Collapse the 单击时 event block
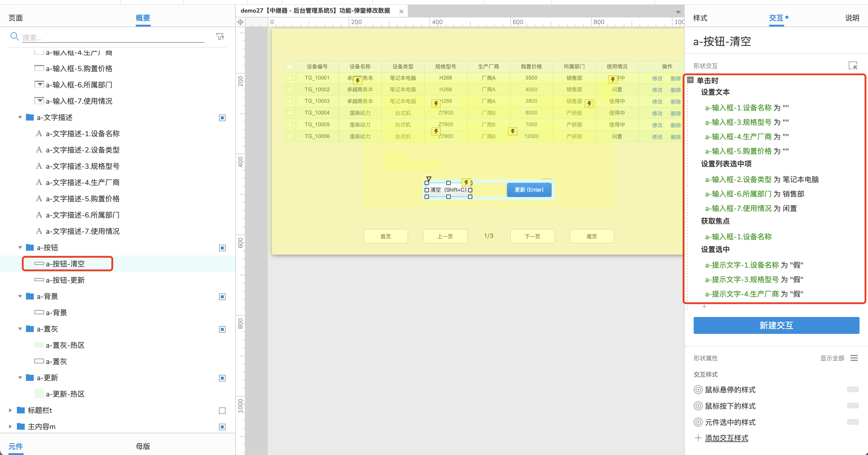Viewport: 868px width, 455px height. [690, 80]
